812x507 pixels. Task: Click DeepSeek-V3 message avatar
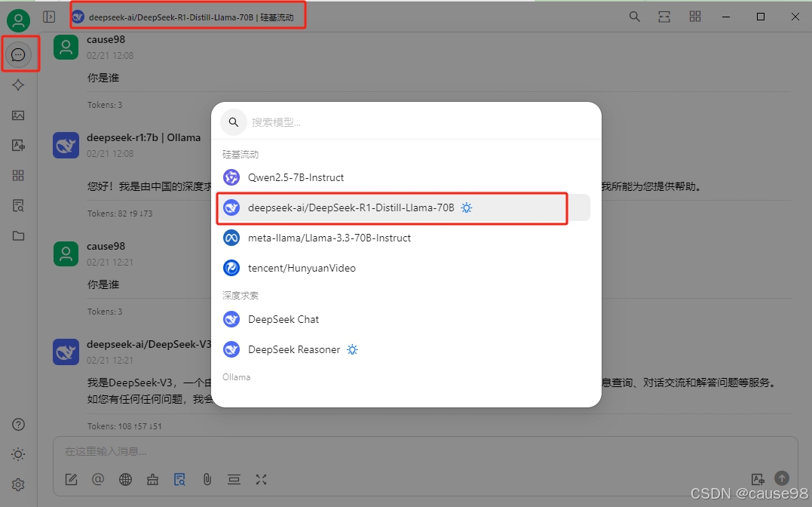(x=66, y=352)
